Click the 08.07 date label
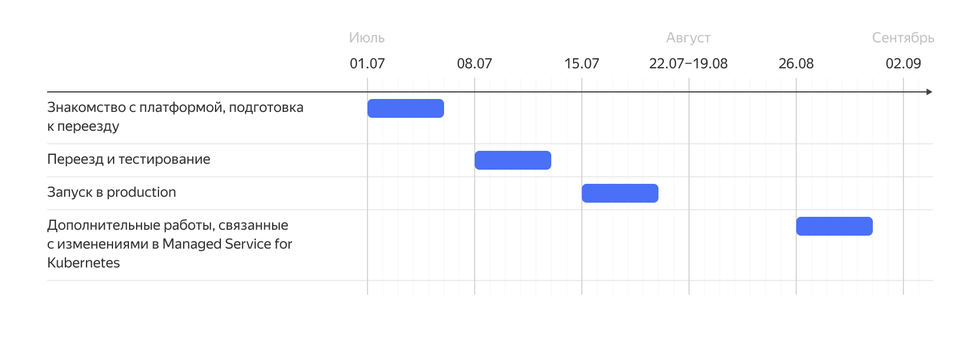 474,64
